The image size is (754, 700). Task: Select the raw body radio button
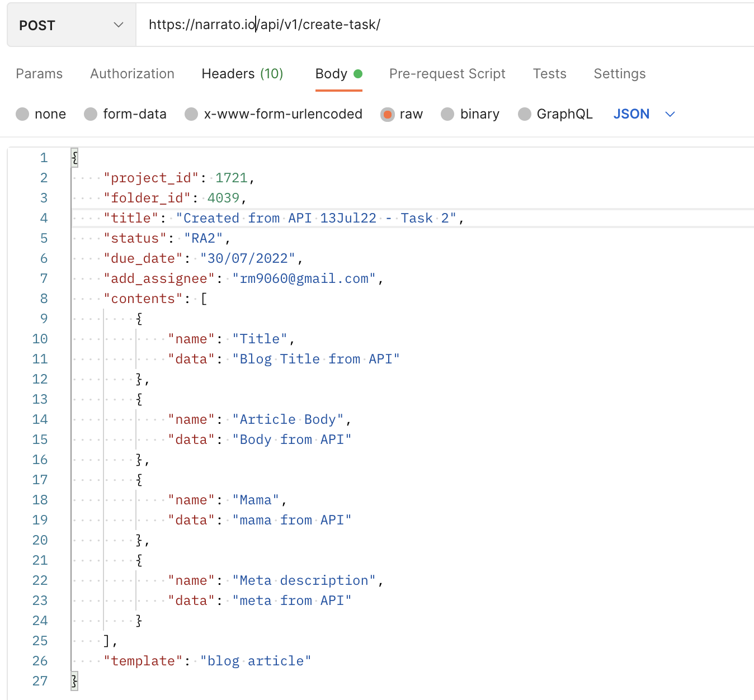[387, 114]
